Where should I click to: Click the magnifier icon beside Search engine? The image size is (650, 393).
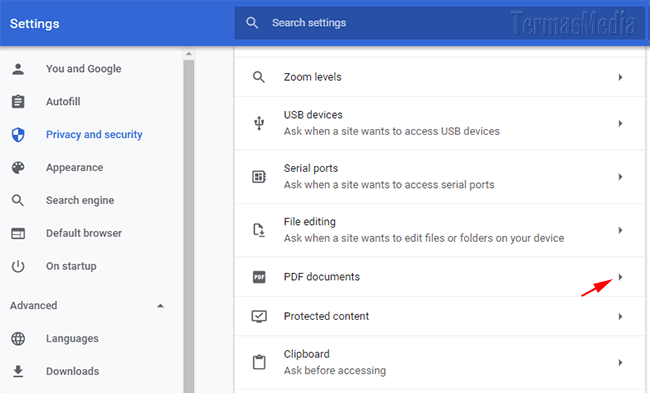[18, 200]
